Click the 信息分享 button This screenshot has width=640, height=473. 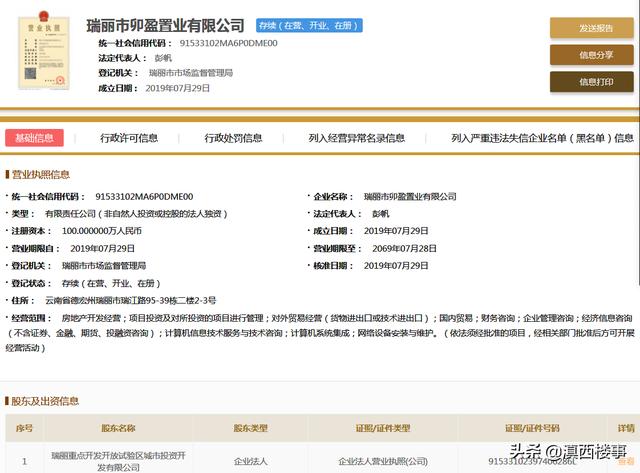[x=596, y=55]
